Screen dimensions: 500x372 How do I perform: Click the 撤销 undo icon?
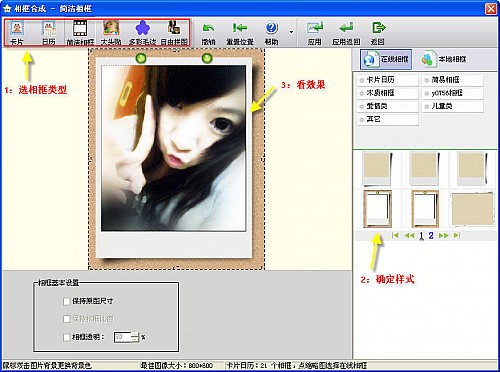[208, 33]
